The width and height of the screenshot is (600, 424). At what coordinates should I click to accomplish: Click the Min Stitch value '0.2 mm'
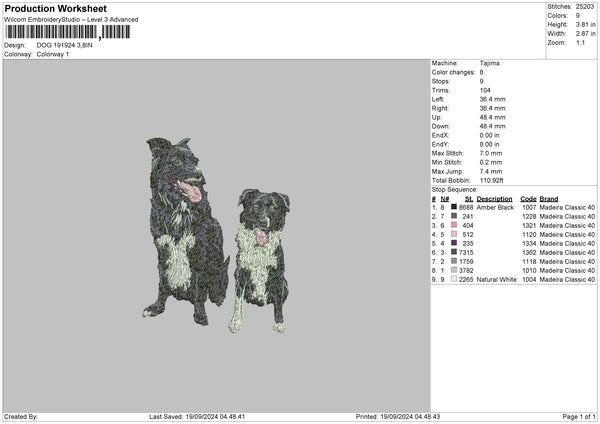[491, 162]
